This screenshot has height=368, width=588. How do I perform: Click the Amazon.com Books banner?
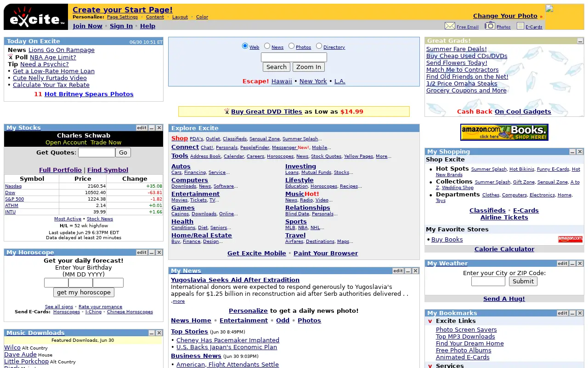click(504, 132)
